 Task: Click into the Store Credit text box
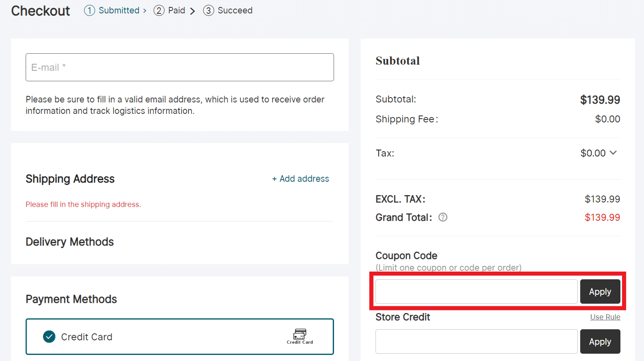coord(477,342)
